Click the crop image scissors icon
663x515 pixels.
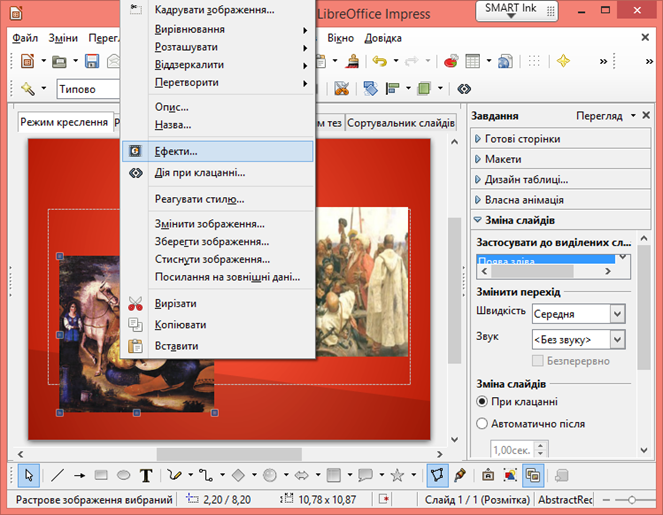[342, 89]
